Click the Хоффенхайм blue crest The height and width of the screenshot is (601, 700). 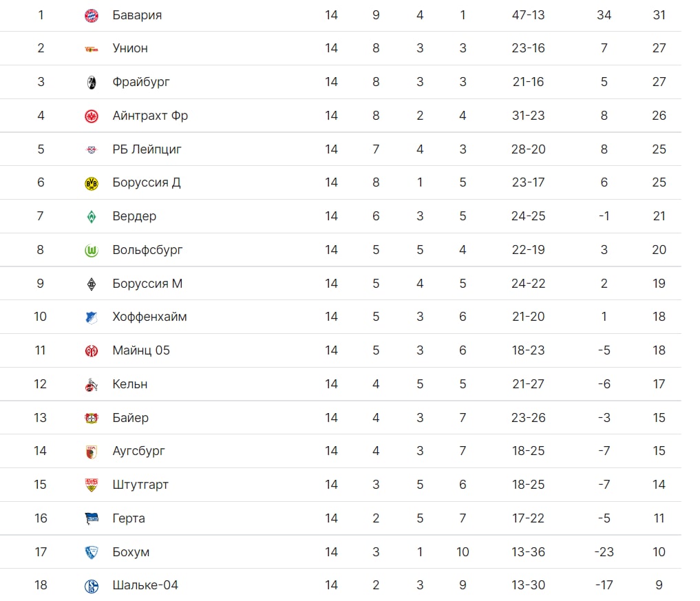coord(92,317)
